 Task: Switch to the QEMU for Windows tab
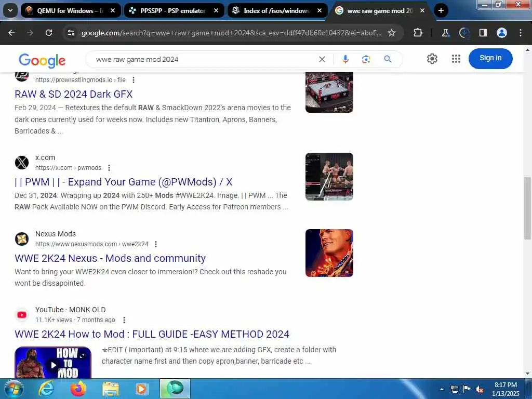[x=70, y=10]
